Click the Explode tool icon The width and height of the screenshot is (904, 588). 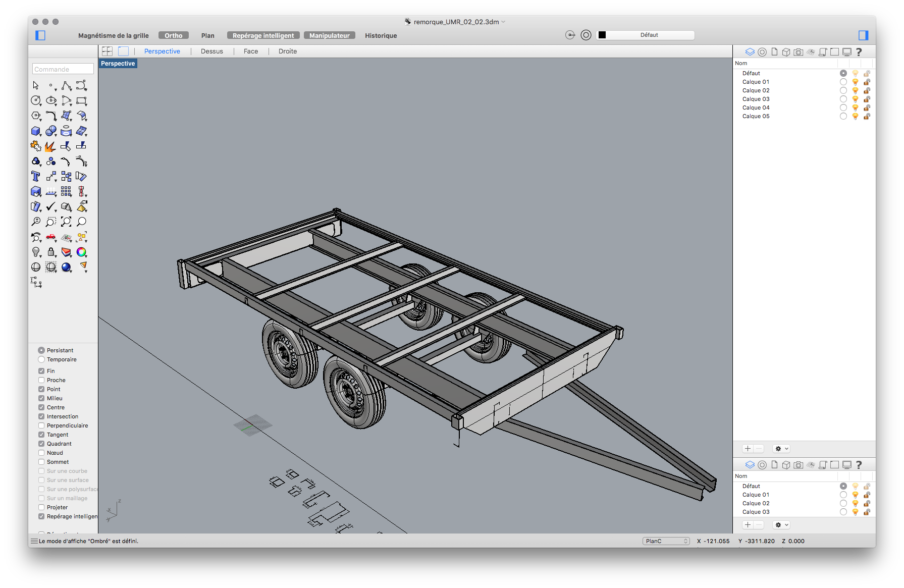pos(50,146)
